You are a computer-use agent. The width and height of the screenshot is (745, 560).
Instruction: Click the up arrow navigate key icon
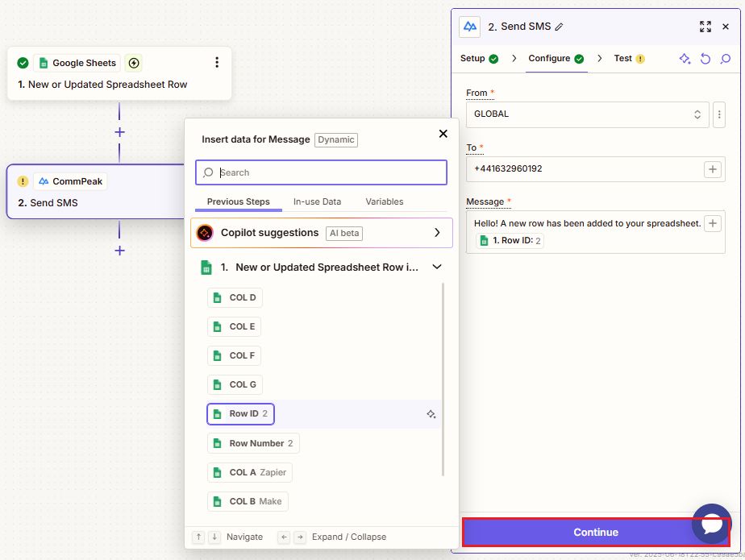pos(198,537)
